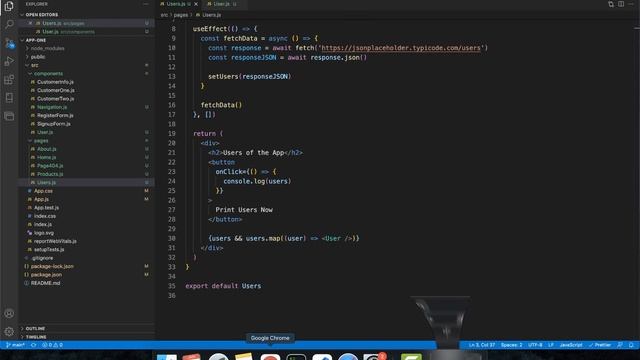Click the Prettier status bar item
Image resolution: width=640 pixels, height=360 pixels.
coord(600,345)
